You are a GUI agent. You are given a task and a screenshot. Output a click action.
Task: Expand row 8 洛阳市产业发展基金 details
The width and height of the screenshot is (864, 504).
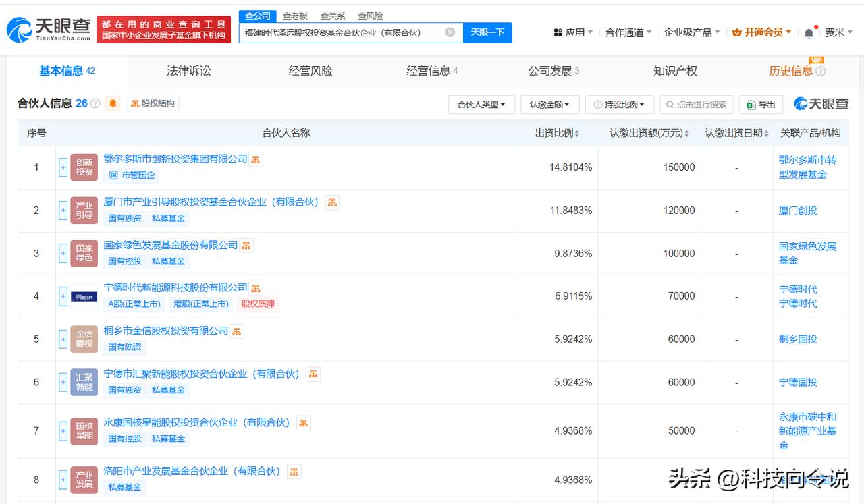63,480
